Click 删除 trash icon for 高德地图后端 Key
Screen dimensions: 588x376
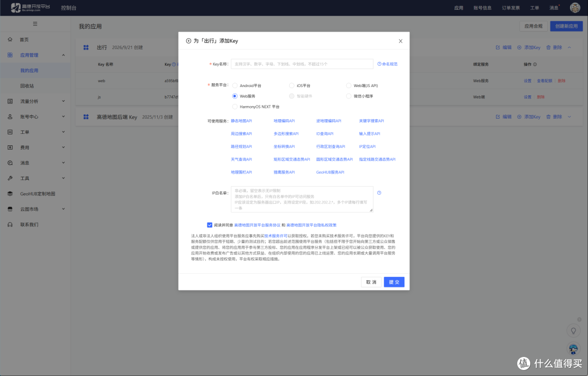click(x=548, y=117)
